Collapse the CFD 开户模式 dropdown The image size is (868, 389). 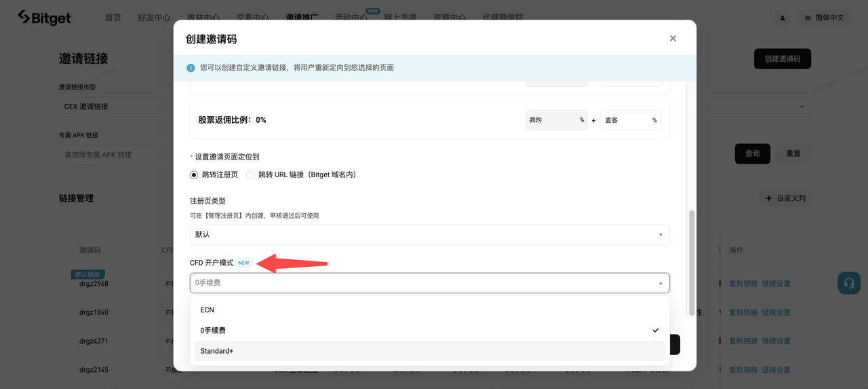coord(429,282)
